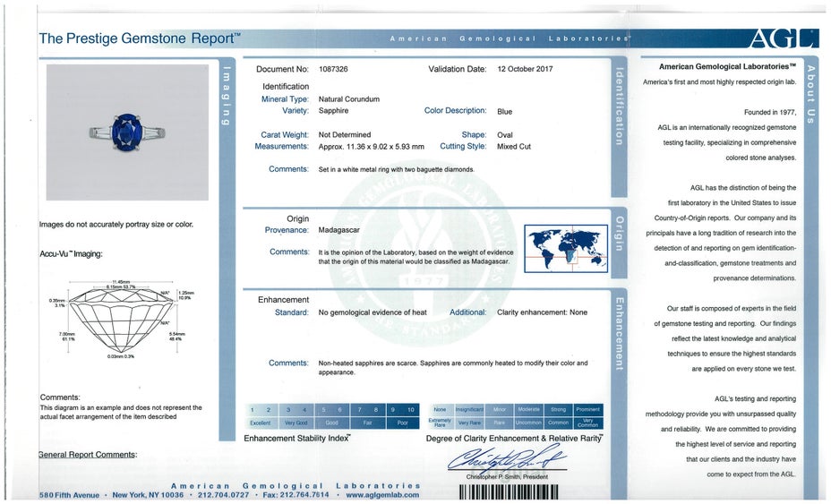Select the vertical Enhancement section tab
Screen dimensions: 831x504
pos(618,336)
